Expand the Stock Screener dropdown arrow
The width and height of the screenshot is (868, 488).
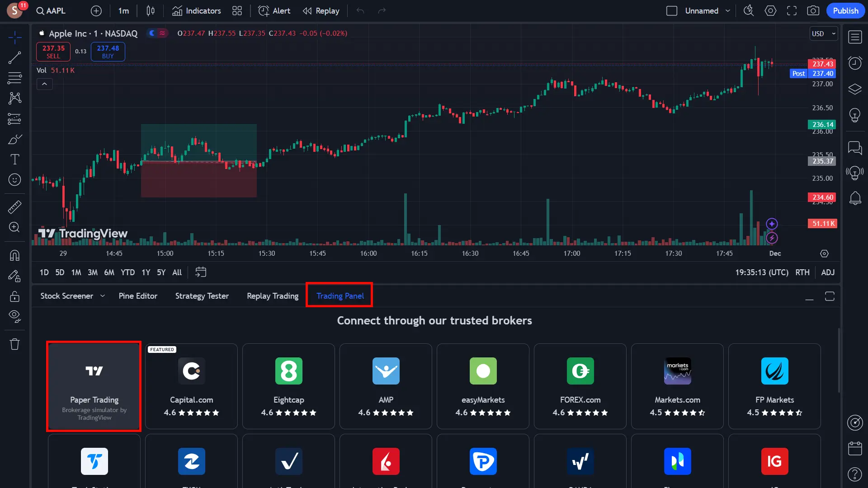coord(103,296)
